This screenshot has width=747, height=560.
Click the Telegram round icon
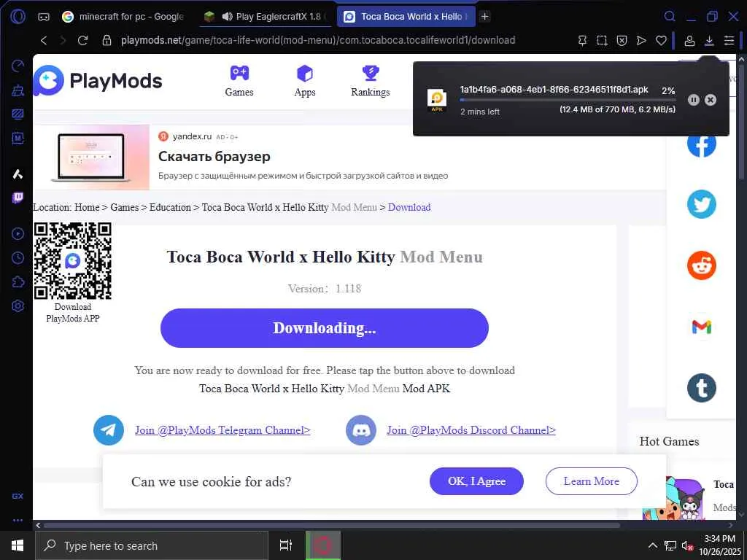(x=109, y=430)
